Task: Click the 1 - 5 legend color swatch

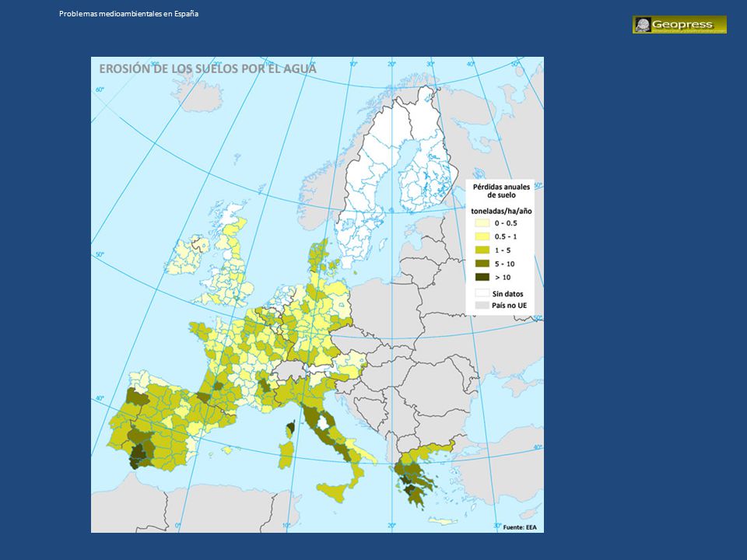Action: 482,250
